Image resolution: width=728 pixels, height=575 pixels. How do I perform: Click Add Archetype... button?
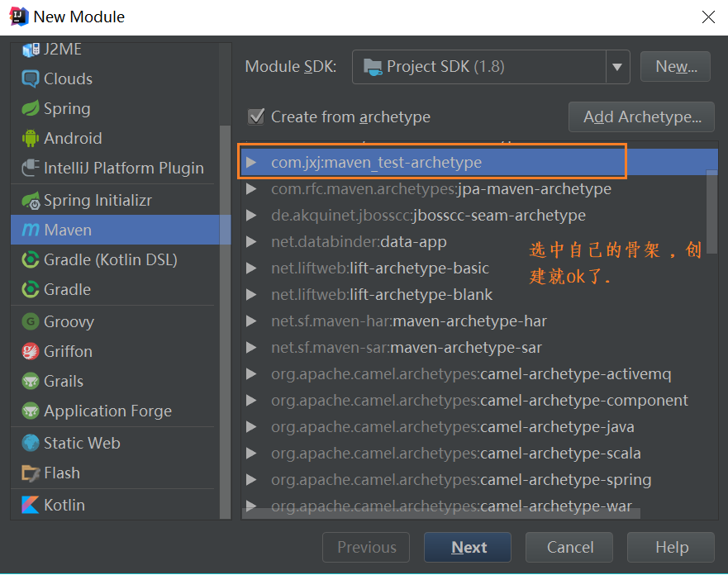click(641, 117)
